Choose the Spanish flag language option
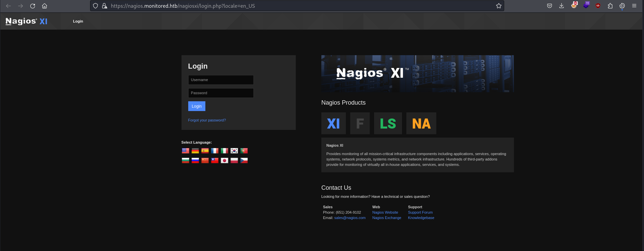 coord(205,151)
